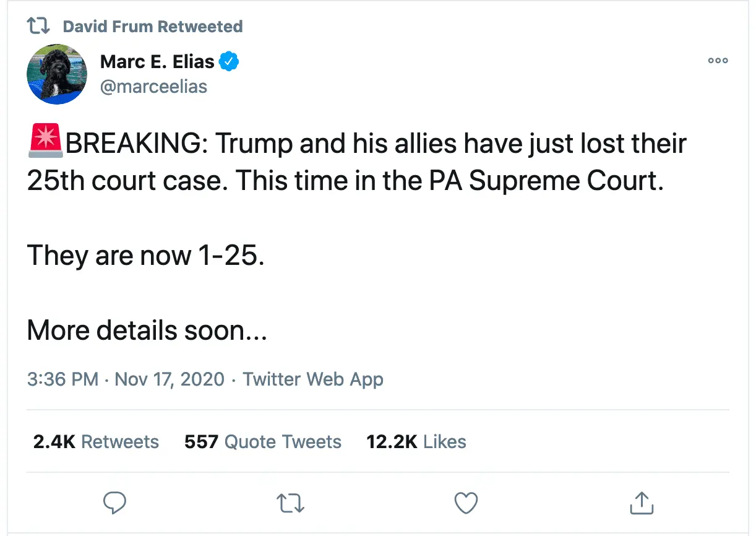Expand the share options panel
The image size is (756, 536).
(642, 503)
